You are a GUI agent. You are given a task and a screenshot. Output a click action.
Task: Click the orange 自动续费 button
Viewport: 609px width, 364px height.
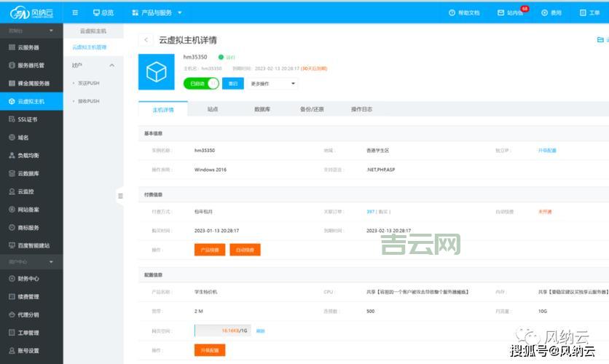(x=245, y=250)
